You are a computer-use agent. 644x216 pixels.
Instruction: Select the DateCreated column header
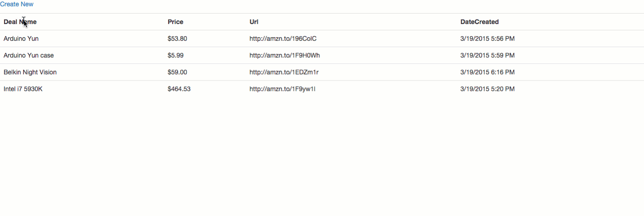[479, 22]
